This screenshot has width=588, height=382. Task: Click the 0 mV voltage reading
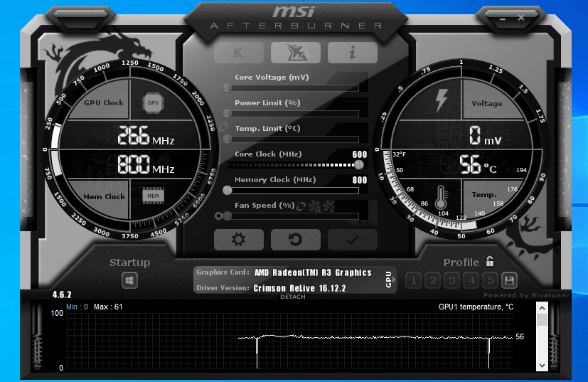pos(485,135)
